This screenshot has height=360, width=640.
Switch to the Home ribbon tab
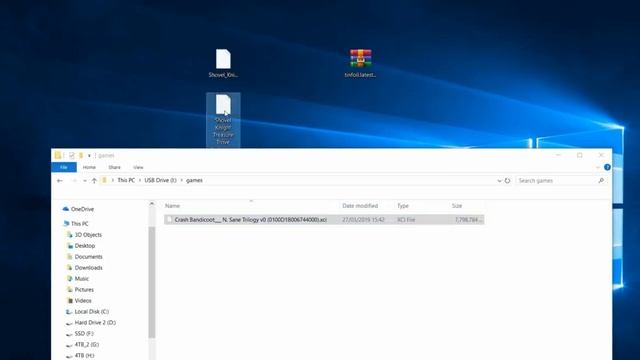89,167
